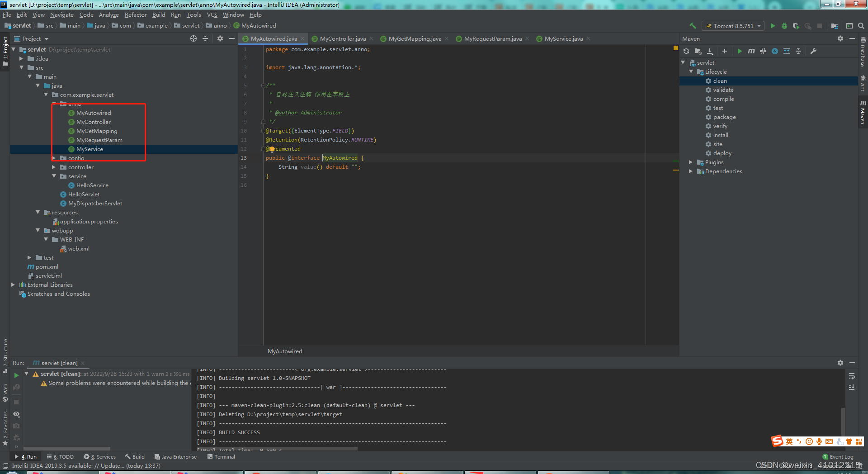
Task: Switch to MyGetMapping.java tab
Action: [415, 38]
